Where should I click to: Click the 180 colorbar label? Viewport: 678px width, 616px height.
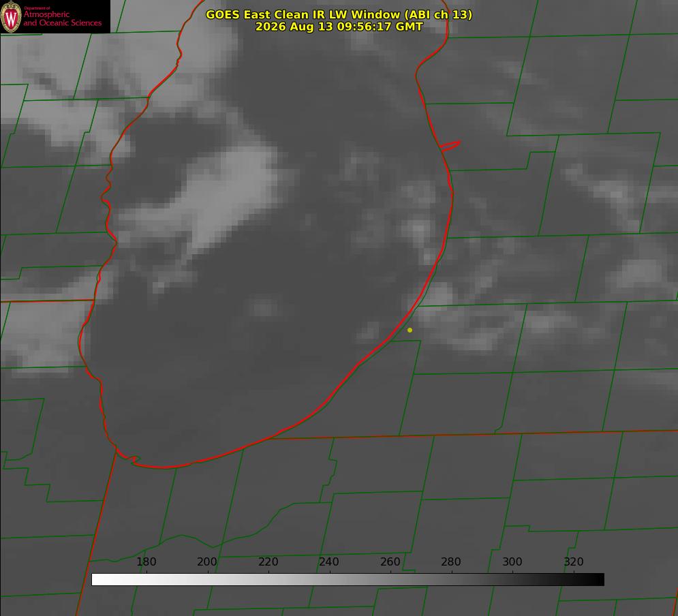pyautogui.click(x=146, y=561)
